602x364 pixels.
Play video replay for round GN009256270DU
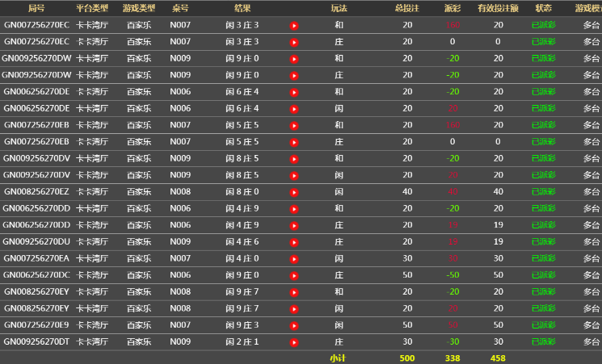coord(294,242)
